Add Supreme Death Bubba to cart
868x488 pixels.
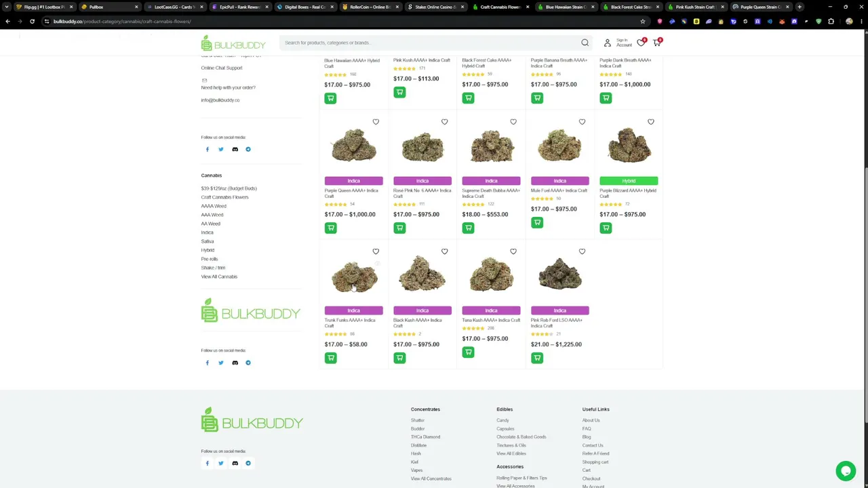pyautogui.click(x=468, y=228)
